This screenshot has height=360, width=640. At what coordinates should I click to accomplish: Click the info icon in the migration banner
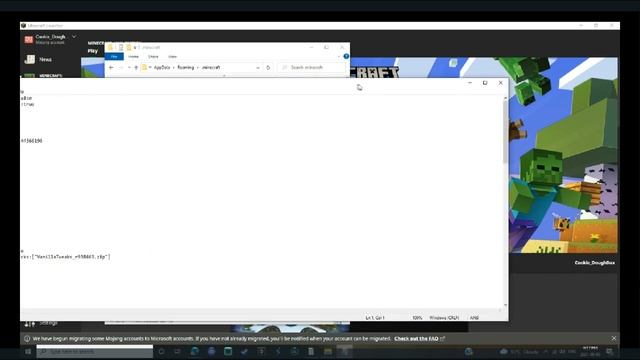coord(27,338)
